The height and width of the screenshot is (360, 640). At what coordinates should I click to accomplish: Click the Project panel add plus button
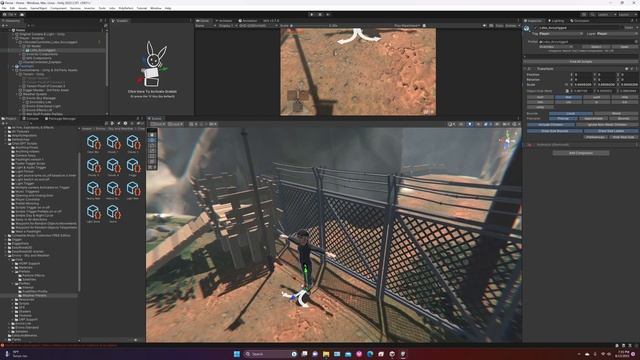[x=4, y=123]
